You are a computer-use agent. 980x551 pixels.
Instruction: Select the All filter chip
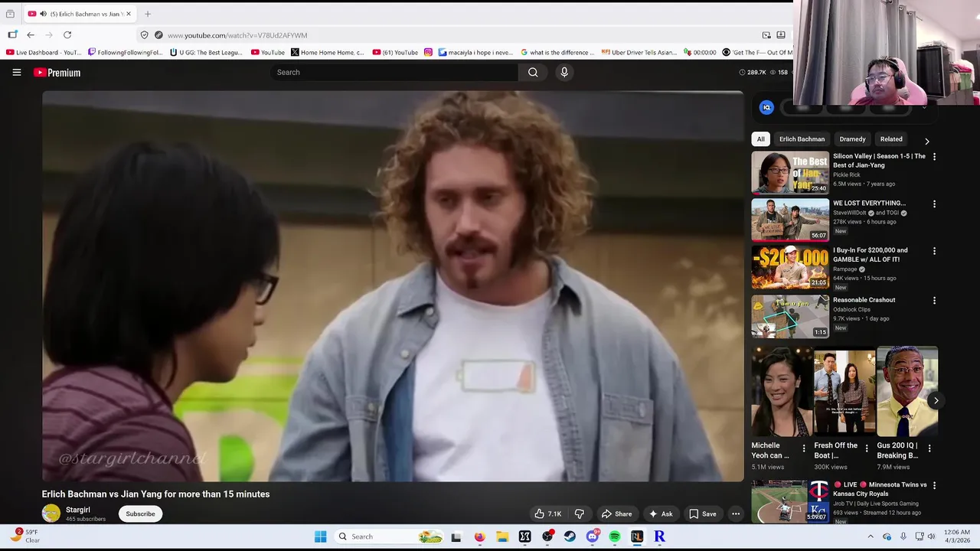760,139
